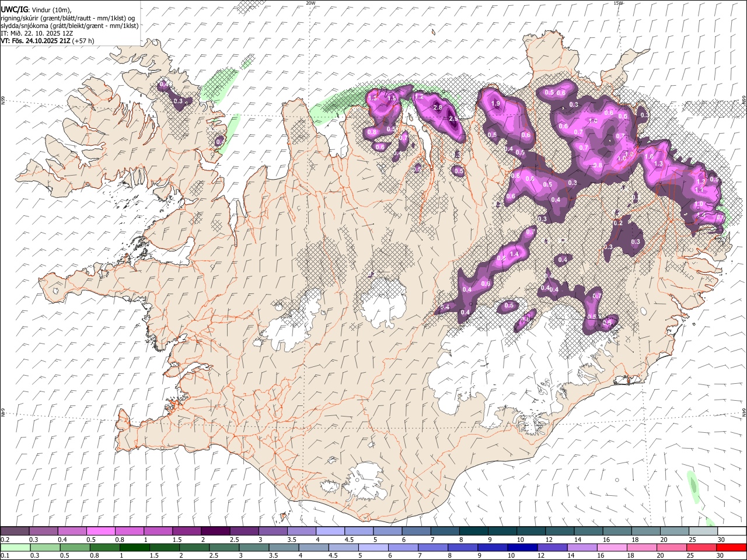Click the violet 12 swatch in rain scale
Viewport: 747px width, 560px height.
coord(552,548)
